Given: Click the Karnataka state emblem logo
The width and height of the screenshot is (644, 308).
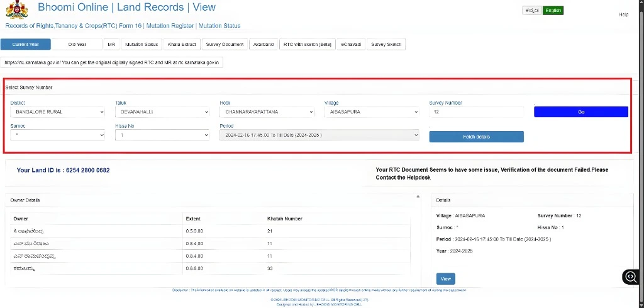Looking at the screenshot, I should point(18,11).
